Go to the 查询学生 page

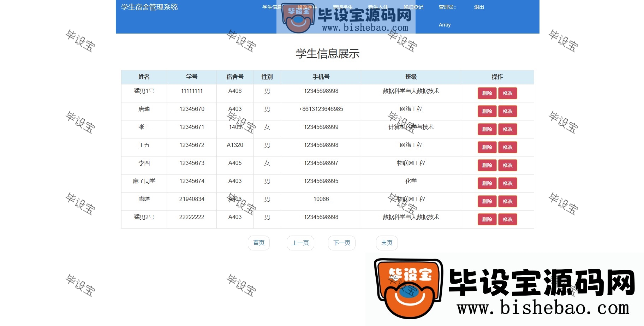[342, 7]
